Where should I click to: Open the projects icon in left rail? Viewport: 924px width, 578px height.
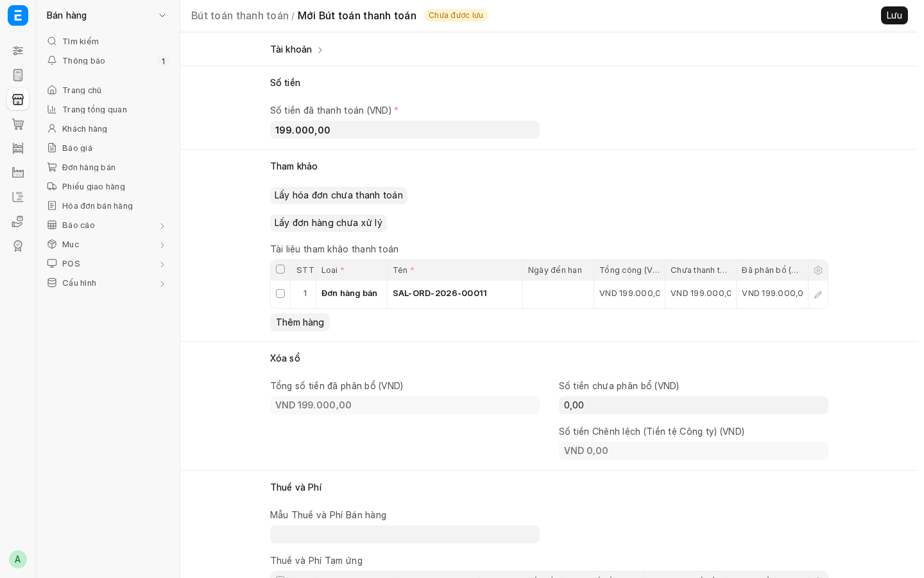coord(18,197)
